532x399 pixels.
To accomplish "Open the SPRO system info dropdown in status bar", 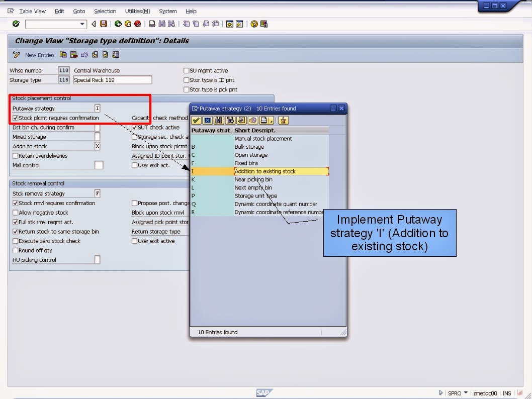I will [x=466, y=393].
